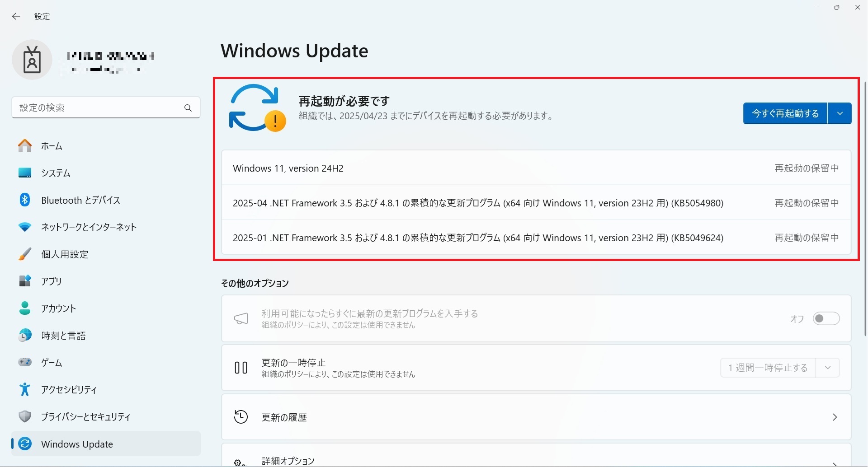Screen dimensions: 868x467
Task: Click the 時刻と言語 globe clock icon
Action: coord(25,335)
